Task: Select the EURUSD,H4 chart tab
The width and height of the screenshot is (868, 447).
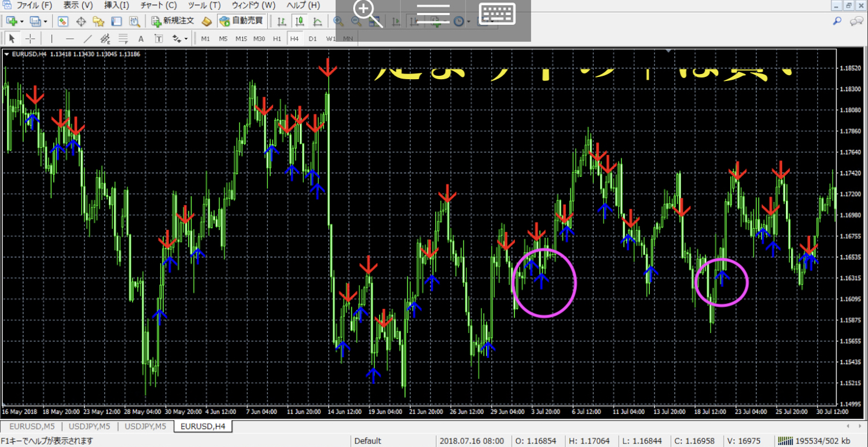Action: (x=203, y=427)
